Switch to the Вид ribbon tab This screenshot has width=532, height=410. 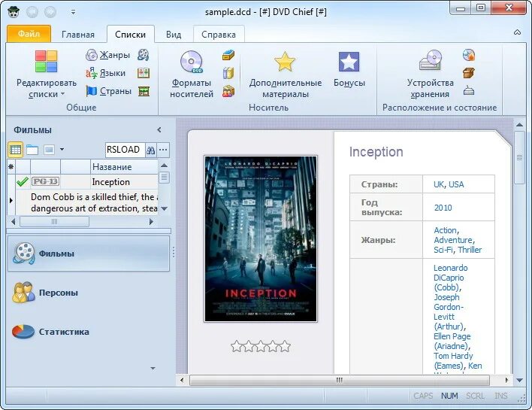click(x=174, y=35)
